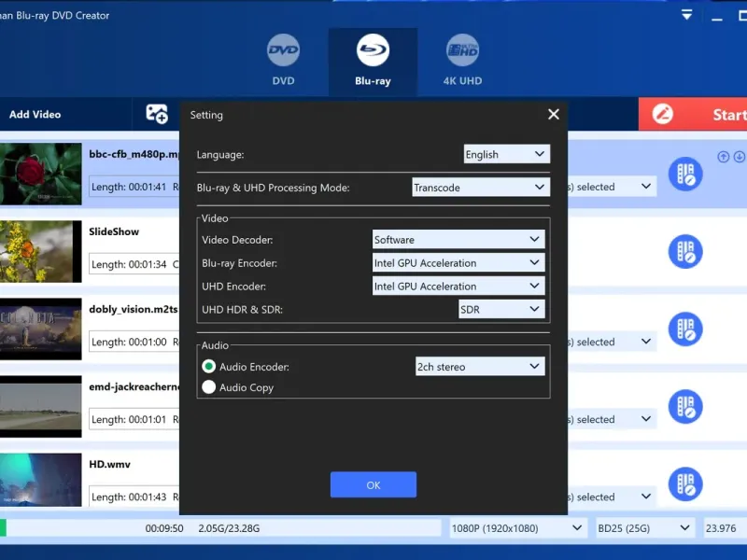This screenshot has height=560, width=747.
Task: Click the total duration 00:09:50 text
Action: pos(164,528)
